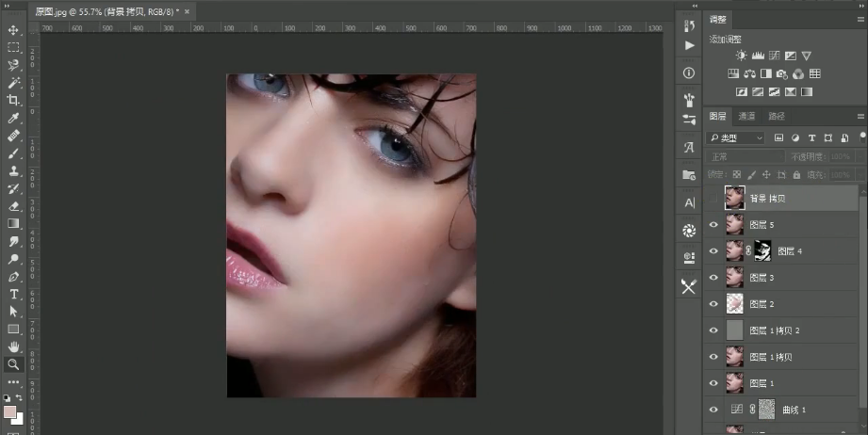Select the Crop tool
Image resolution: width=868 pixels, height=435 pixels.
coord(13,101)
